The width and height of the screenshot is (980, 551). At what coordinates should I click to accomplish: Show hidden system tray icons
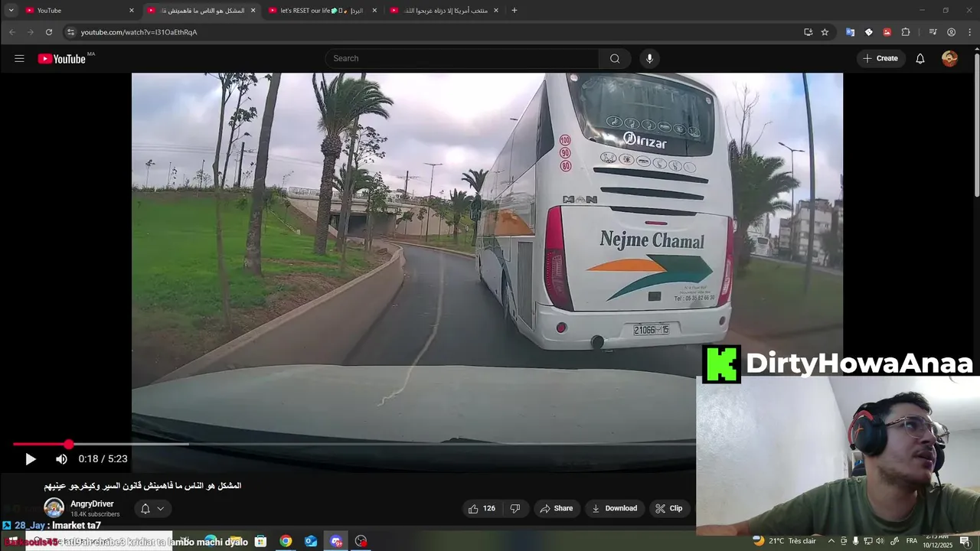[831, 541]
